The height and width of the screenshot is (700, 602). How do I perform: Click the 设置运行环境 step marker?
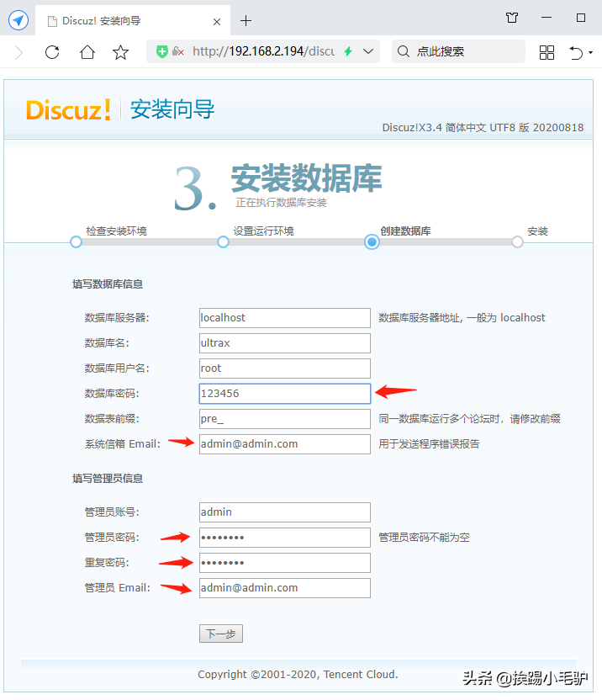223,242
